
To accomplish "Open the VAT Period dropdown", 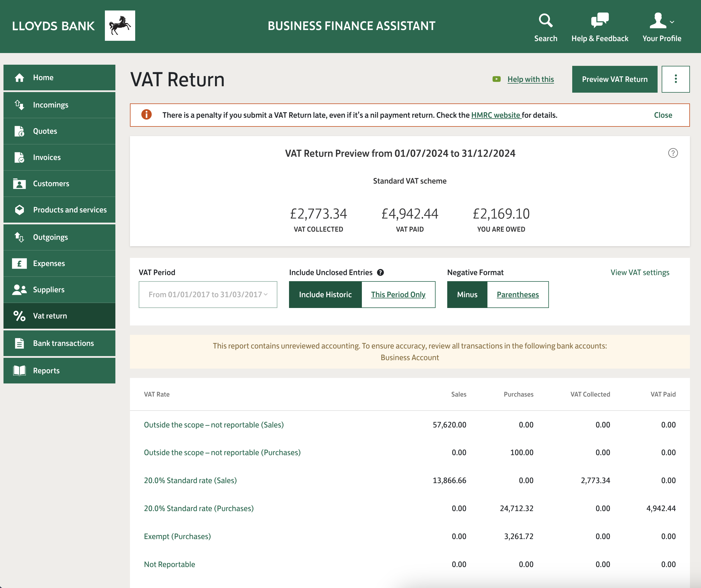I will coord(208,295).
